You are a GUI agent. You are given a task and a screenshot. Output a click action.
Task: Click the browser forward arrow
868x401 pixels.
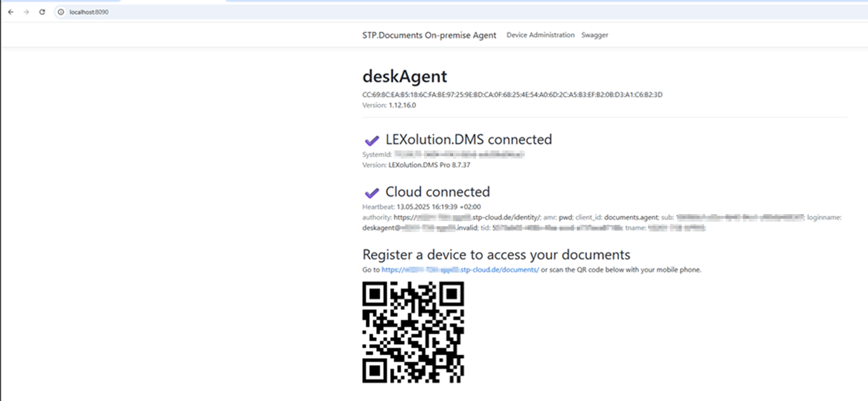26,12
